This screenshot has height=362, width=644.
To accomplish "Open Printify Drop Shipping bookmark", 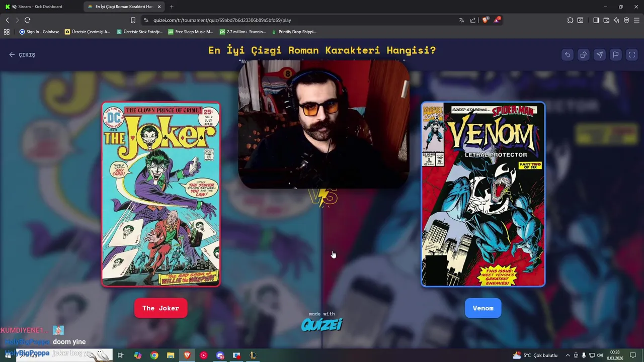I will (294, 32).
